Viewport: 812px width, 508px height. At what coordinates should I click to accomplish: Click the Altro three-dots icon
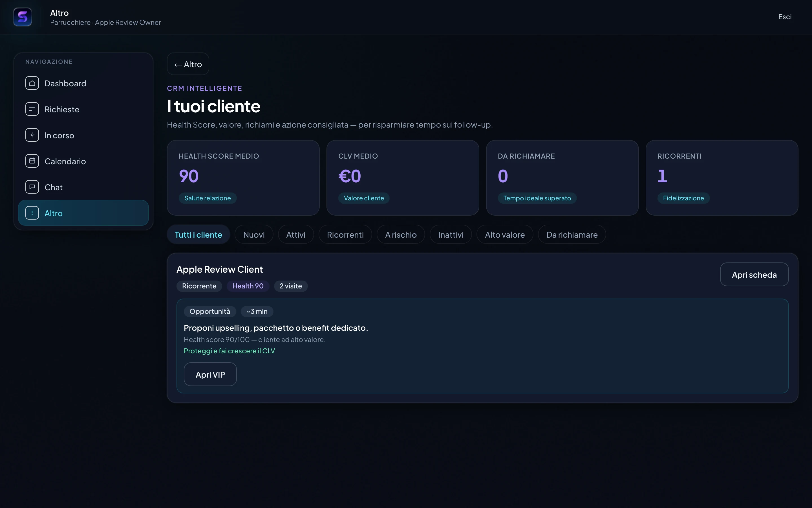(x=32, y=213)
